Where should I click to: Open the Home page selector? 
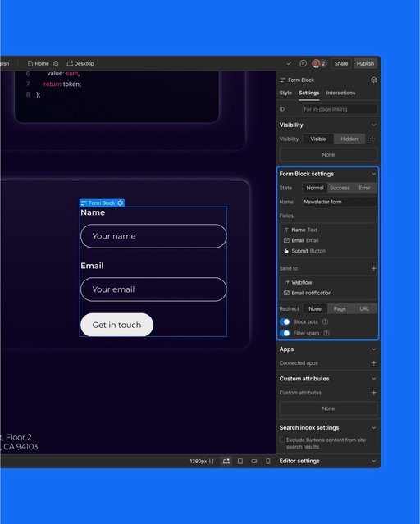point(38,63)
